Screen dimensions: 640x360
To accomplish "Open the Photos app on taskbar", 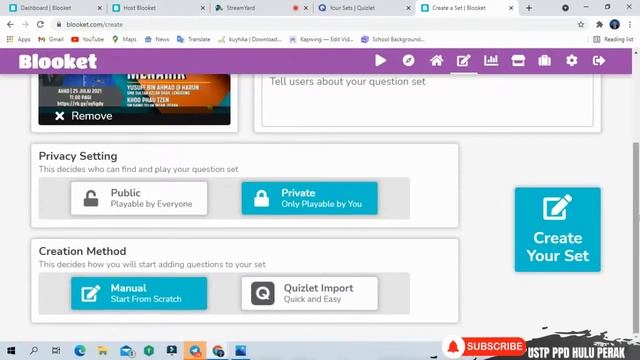I will (241, 351).
